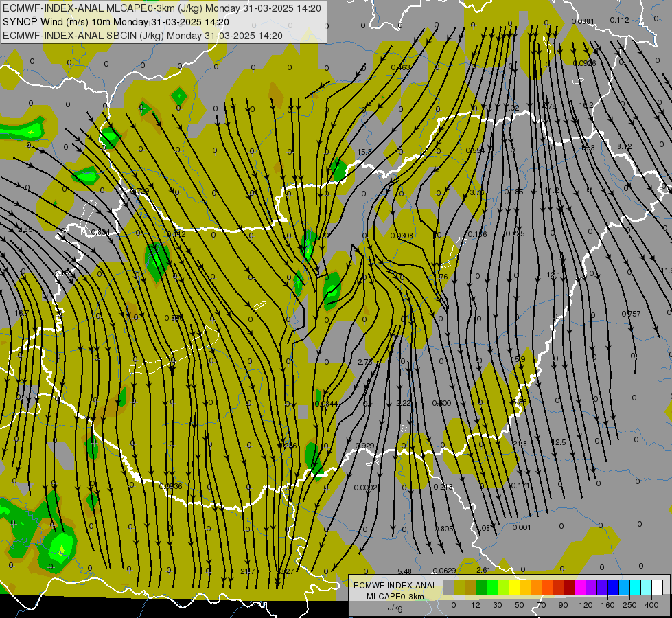Select the cyan legend swatch
The height and width of the screenshot is (618, 672).
click(x=635, y=587)
